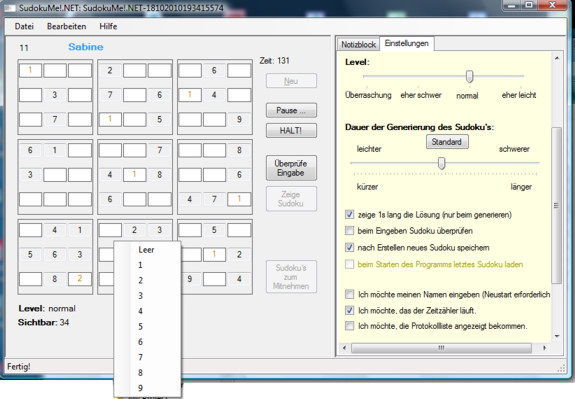Toggle 'nach Erstellen neues Sudoku speichern' checkbox

(349, 248)
